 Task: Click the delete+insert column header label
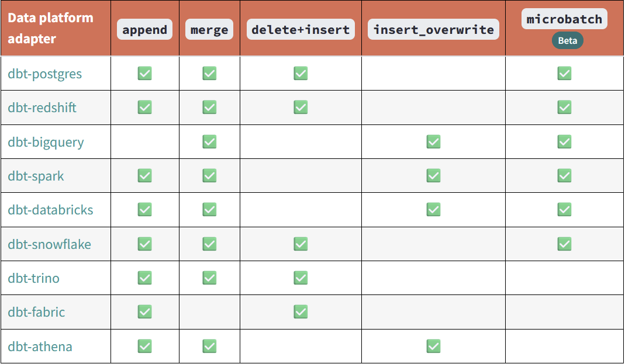click(x=301, y=29)
